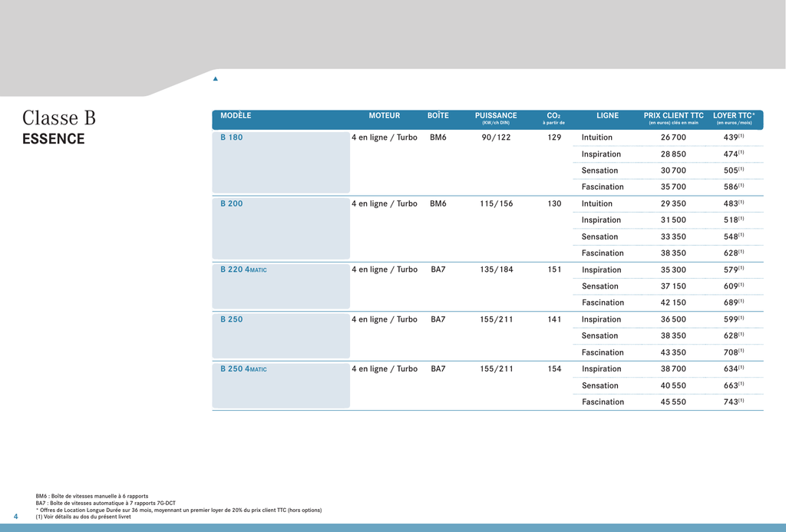Select price 28 850 for B 180 Inspiration
This screenshot has height=532, width=786.
click(x=673, y=154)
